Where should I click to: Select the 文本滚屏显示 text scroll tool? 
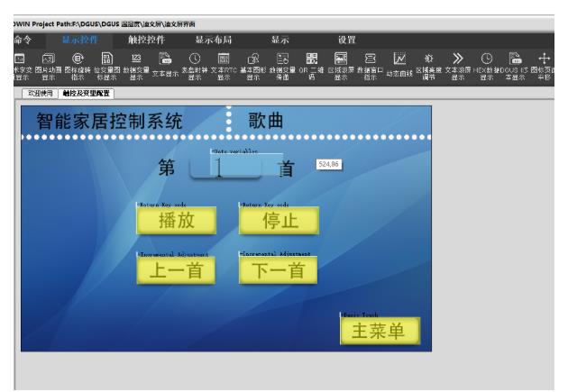point(457,67)
